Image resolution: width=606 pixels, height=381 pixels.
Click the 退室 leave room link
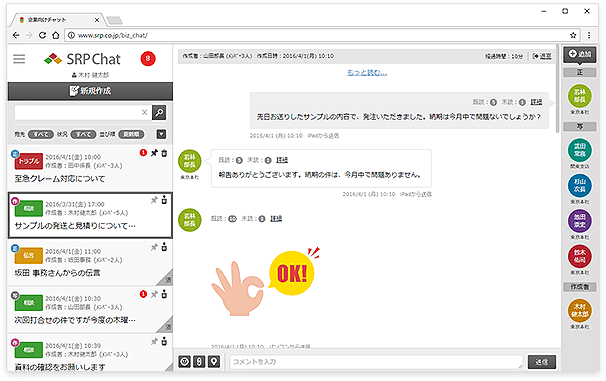point(542,56)
